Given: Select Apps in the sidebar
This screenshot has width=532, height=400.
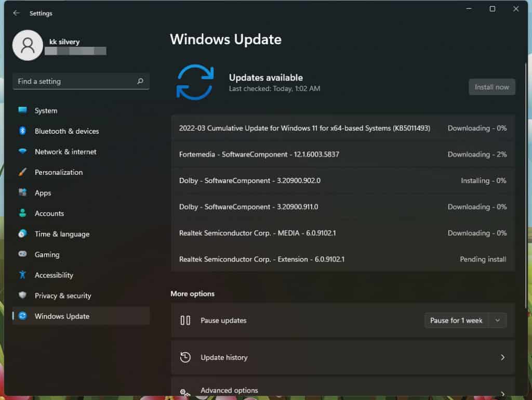Looking at the screenshot, I should pyautogui.click(x=81, y=193).
